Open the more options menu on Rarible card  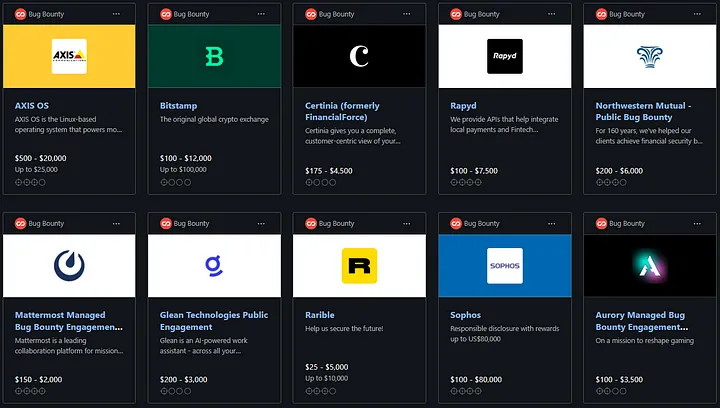407,223
